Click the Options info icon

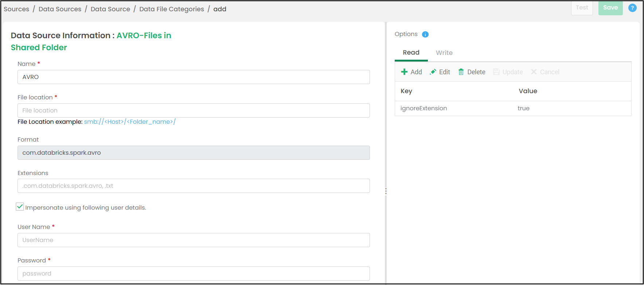point(425,34)
